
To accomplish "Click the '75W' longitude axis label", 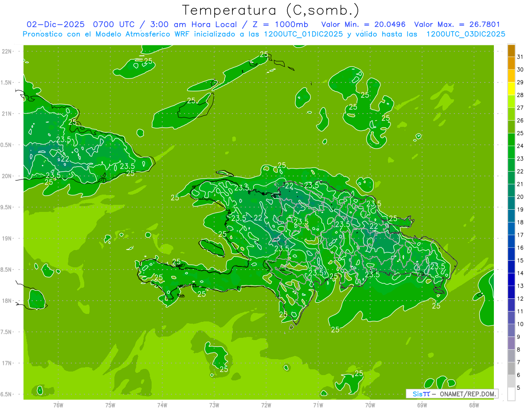I will coord(110,405).
